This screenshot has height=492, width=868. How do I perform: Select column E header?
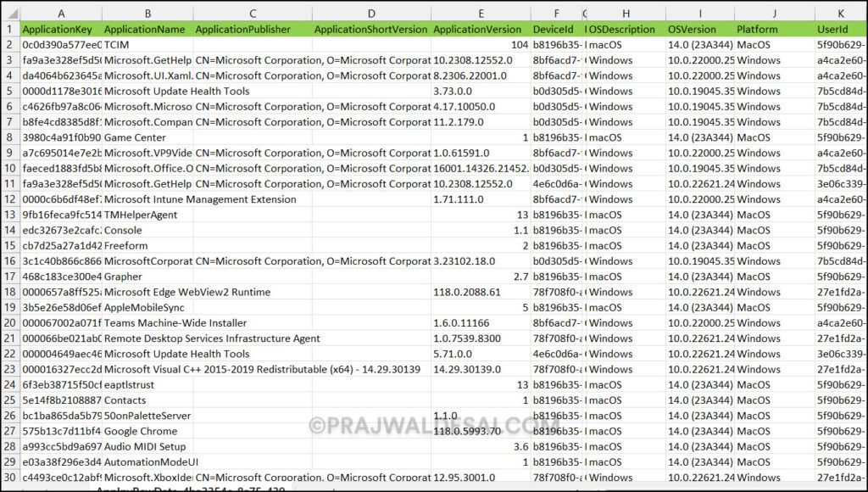pos(481,14)
